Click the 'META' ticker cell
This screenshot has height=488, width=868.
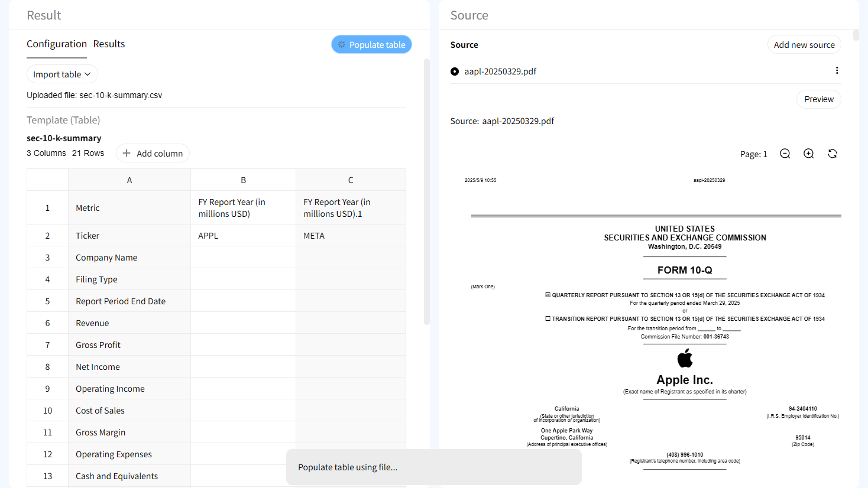pos(351,236)
